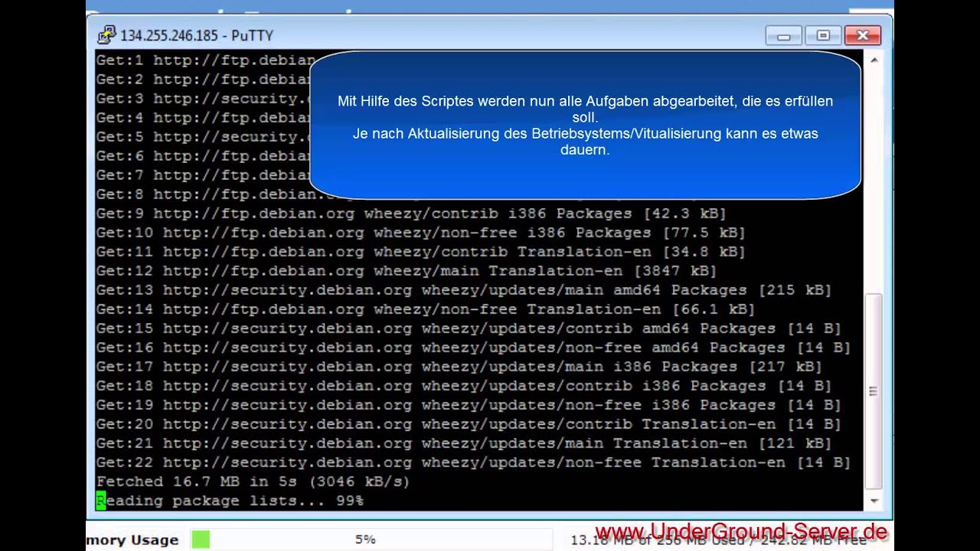This screenshot has width=980, height=551.
Task: Click line Get:16 updates/non-free amd64 Packages
Action: [x=473, y=347]
